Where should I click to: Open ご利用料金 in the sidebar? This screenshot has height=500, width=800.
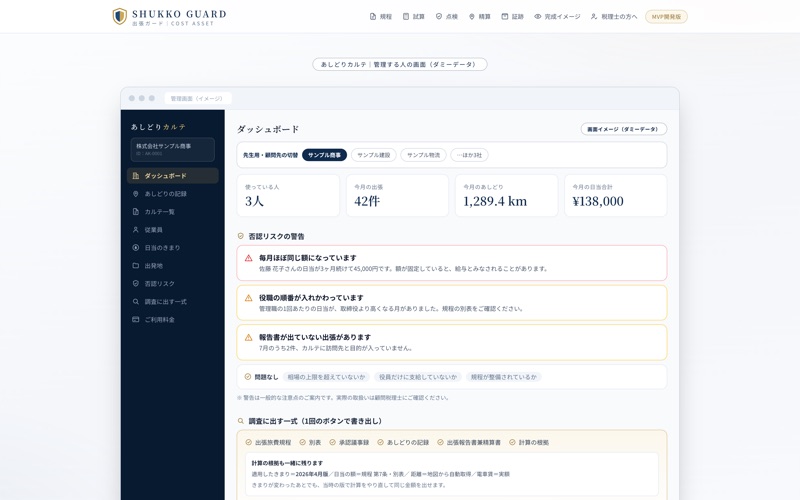click(x=172, y=319)
